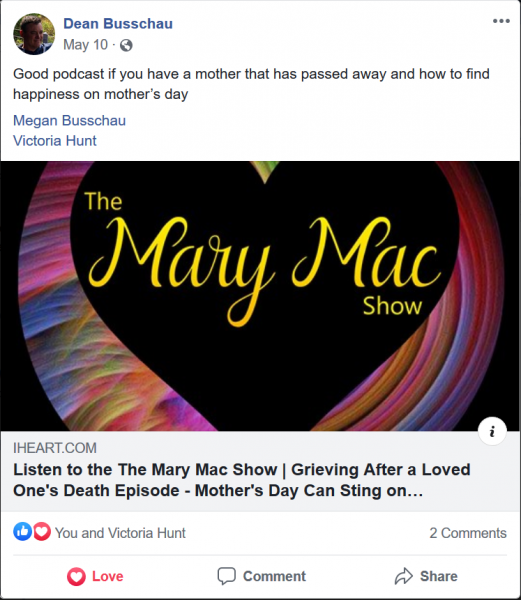Open Dean Busschau's profile name link
521x600 pixels.
[118, 23]
